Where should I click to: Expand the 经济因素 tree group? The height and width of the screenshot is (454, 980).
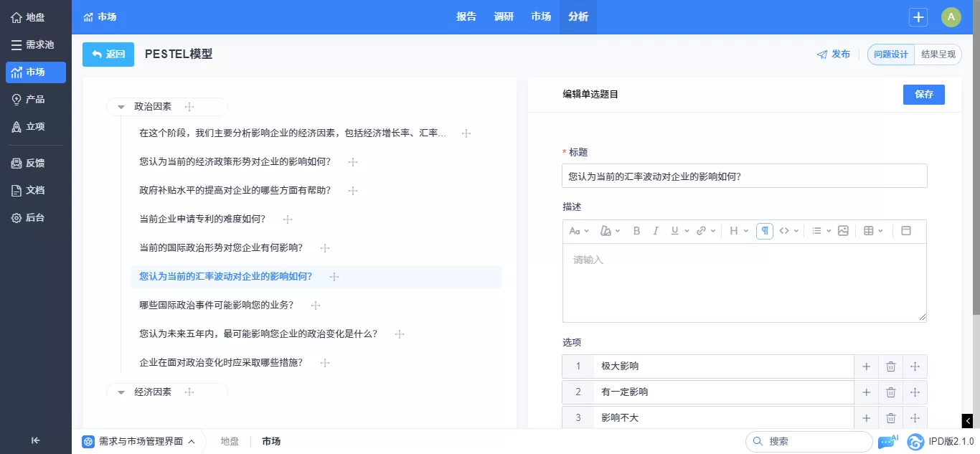coord(121,392)
